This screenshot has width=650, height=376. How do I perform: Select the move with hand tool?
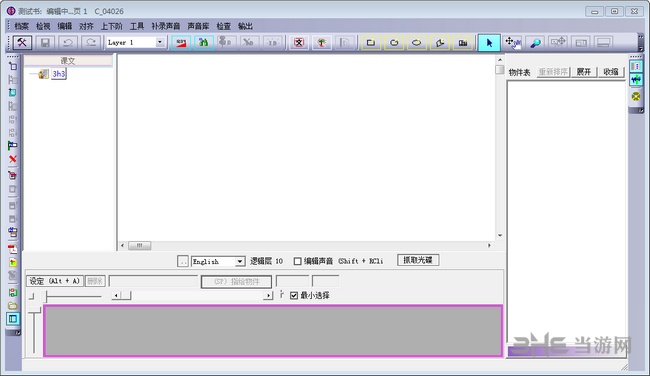tap(513, 42)
